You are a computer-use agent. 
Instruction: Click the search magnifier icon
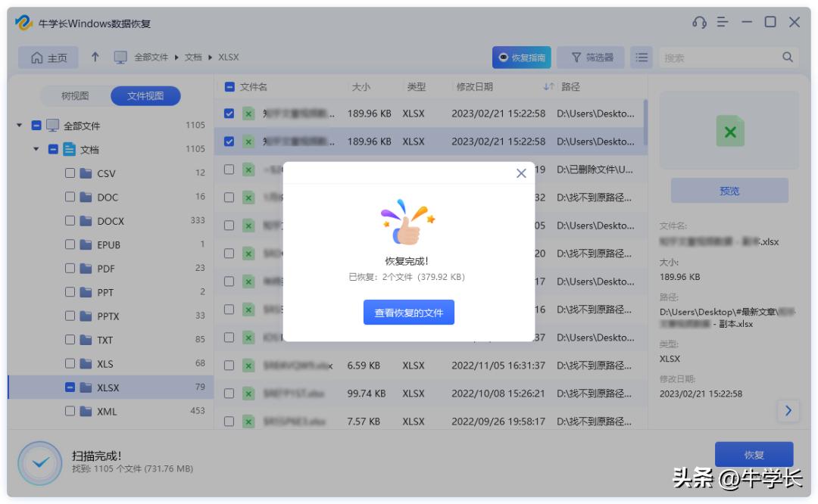point(788,58)
